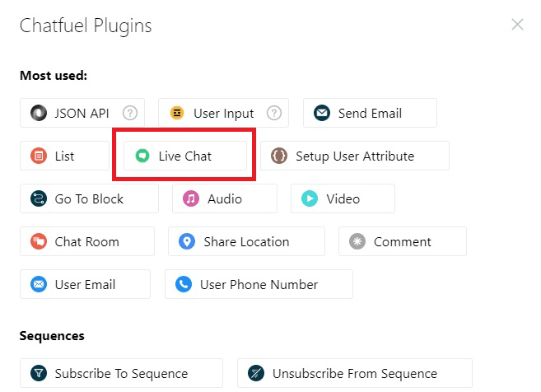Add the User Phone Number plugin

point(259,284)
